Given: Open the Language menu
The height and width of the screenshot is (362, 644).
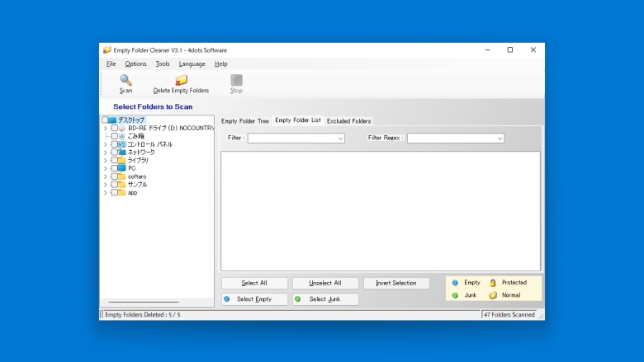Looking at the screenshot, I should point(192,64).
